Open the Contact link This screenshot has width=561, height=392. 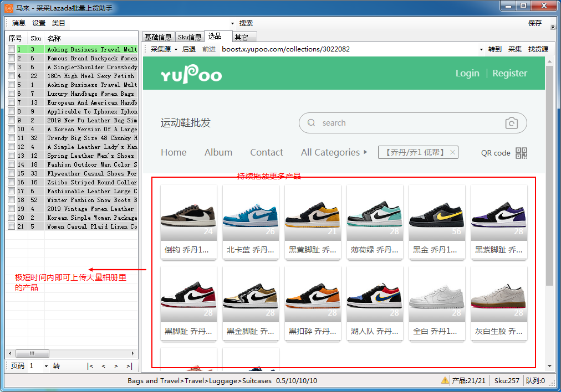(x=267, y=152)
